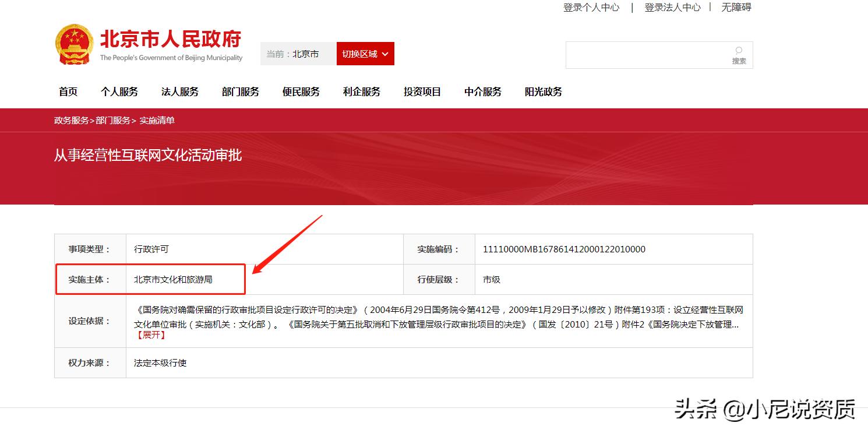Click the national emblem logo of Beijing government
The height and width of the screenshot is (433, 868).
[x=74, y=43]
